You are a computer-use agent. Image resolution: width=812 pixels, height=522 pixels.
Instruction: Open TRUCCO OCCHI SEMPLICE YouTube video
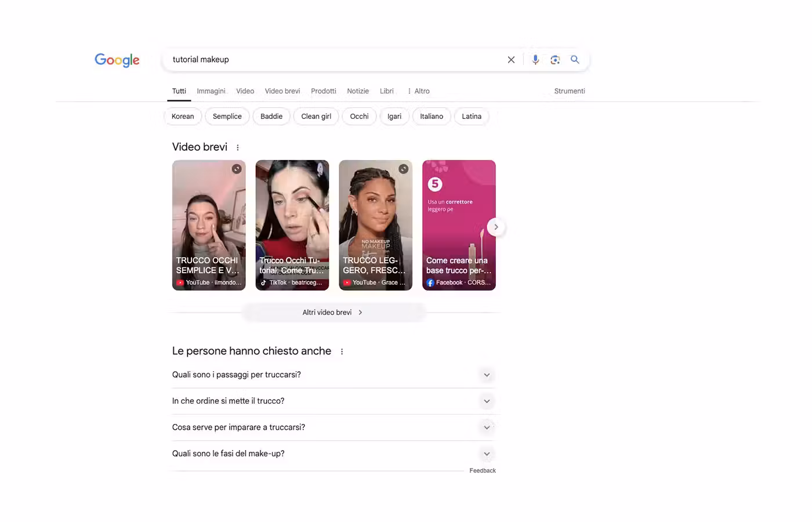(209, 225)
